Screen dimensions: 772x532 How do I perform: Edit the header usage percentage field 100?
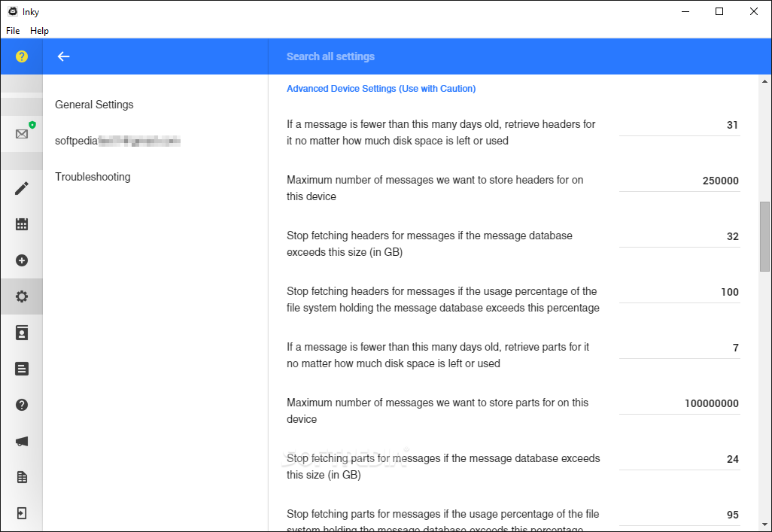679,292
